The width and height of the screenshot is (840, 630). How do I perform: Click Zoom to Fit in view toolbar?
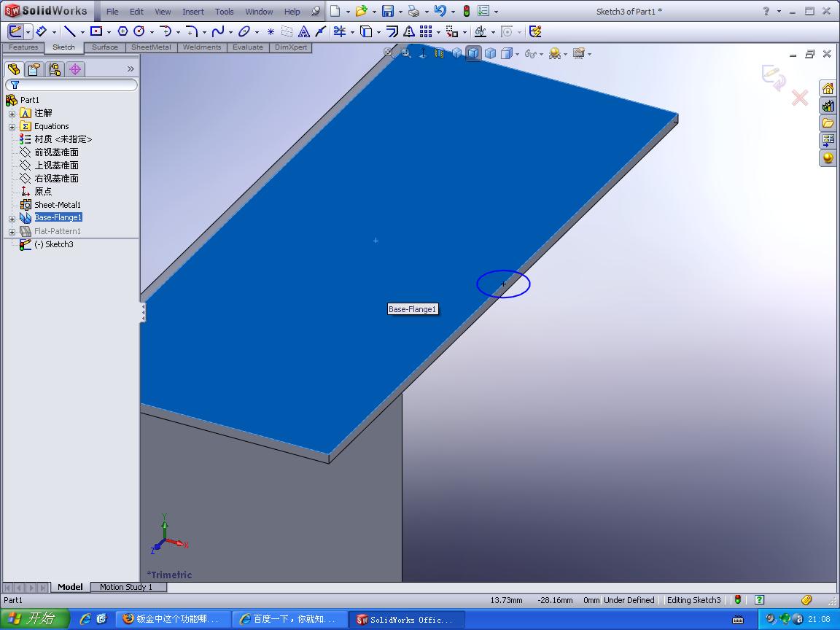[x=389, y=52]
